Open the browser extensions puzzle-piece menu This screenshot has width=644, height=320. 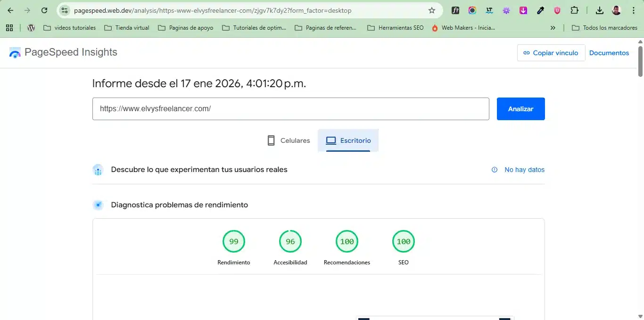(574, 10)
